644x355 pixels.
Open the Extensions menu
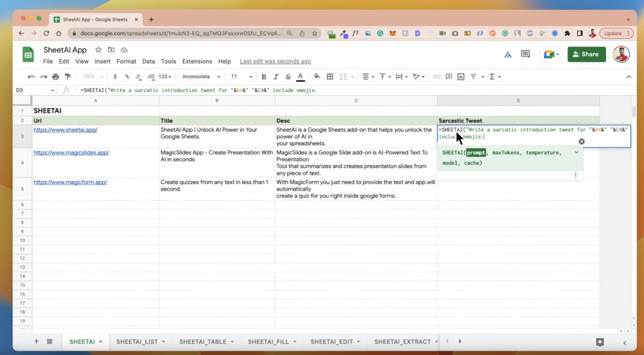click(x=197, y=61)
